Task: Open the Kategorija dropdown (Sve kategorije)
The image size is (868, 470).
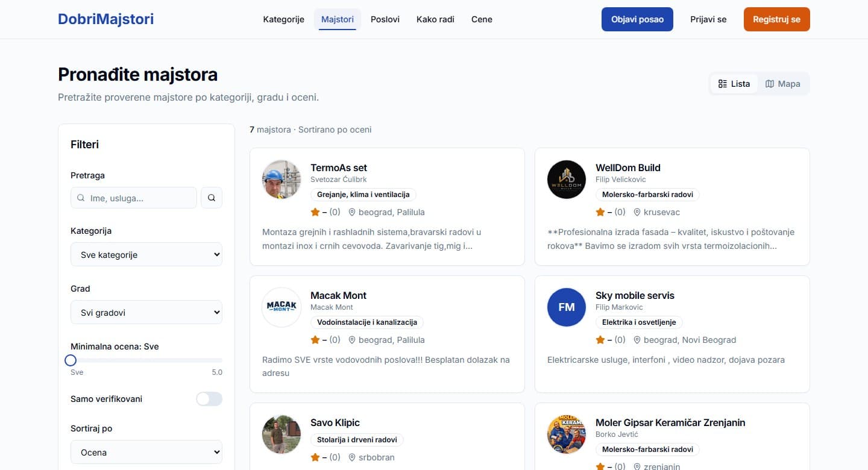Action: (x=146, y=254)
